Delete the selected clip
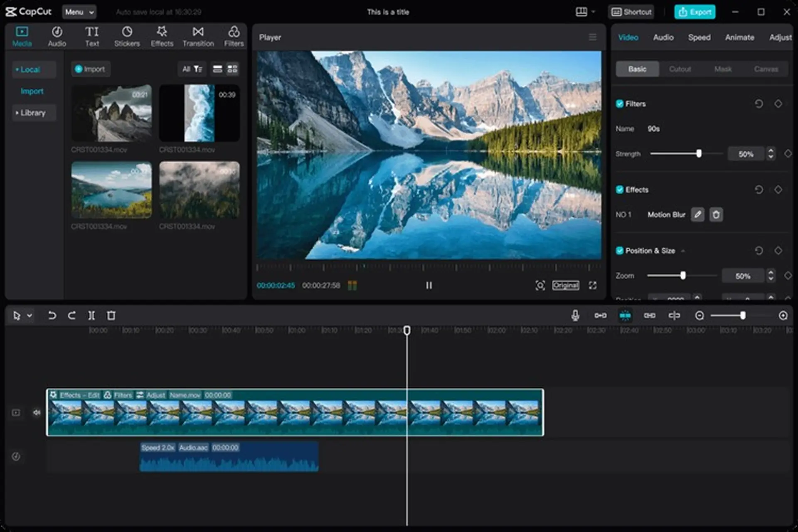Viewport: 798px width, 532px height. [111, 315]
